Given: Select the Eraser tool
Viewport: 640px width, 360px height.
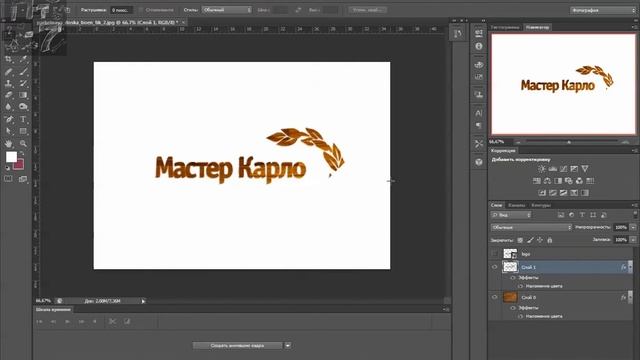Looking at the screenshot, I should (x=8, y=95).
